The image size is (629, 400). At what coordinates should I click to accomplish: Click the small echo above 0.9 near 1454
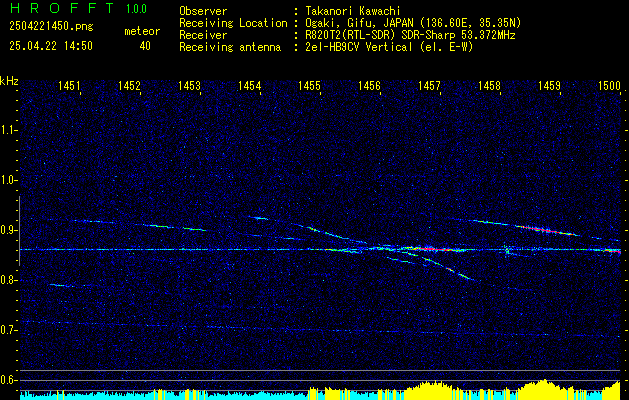tap(259, 218)
